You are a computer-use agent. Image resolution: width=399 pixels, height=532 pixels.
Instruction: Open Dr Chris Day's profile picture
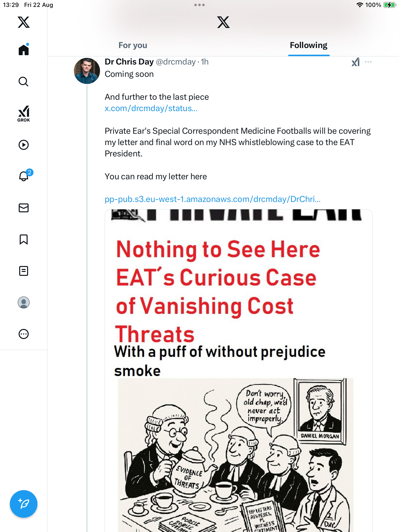[x=87, y=71]
